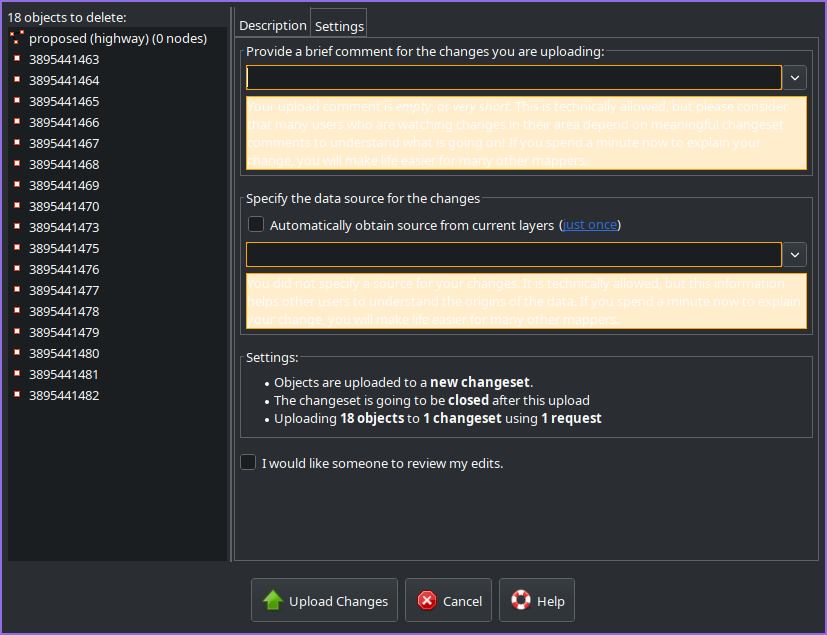The height and width of the screenshot is (635, 827).
Task: Enable automatically obtain source from current layers
Action: pos(256,225)
